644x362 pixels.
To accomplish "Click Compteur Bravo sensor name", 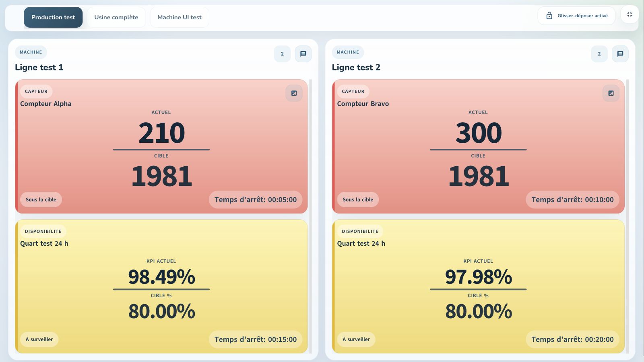I will tap(363, 104).
